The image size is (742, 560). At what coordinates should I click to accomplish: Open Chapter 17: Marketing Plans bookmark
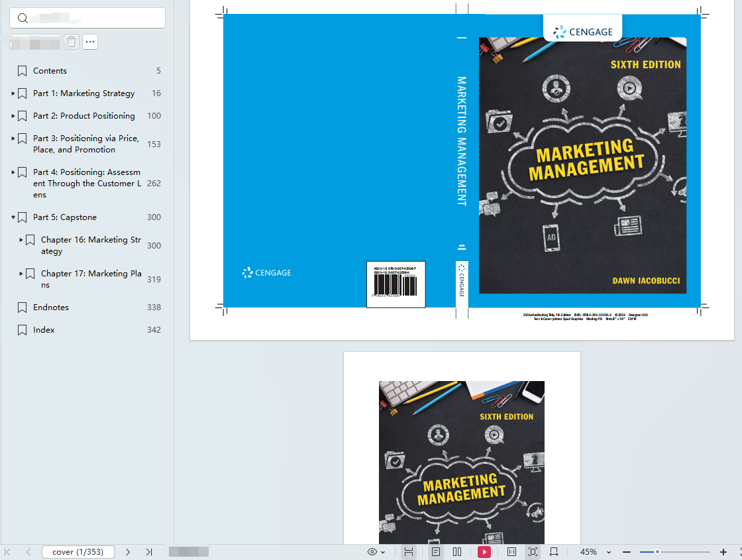coord(91,279)
